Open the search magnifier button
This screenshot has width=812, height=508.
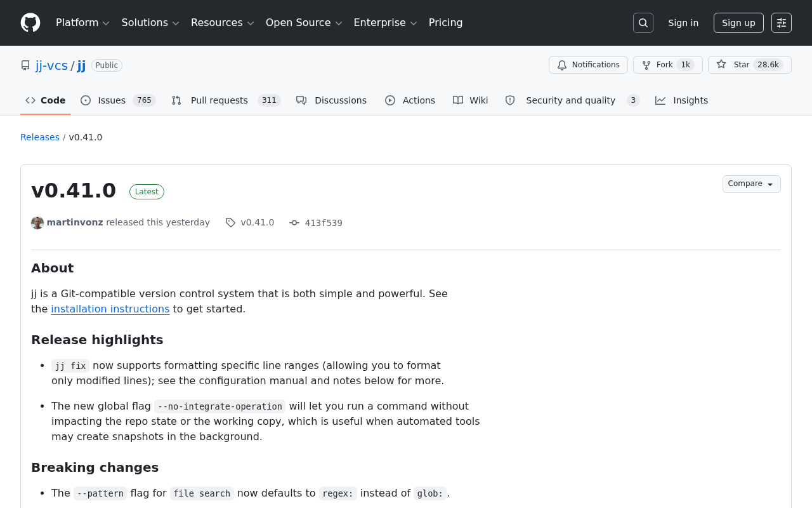click(643, 23)
